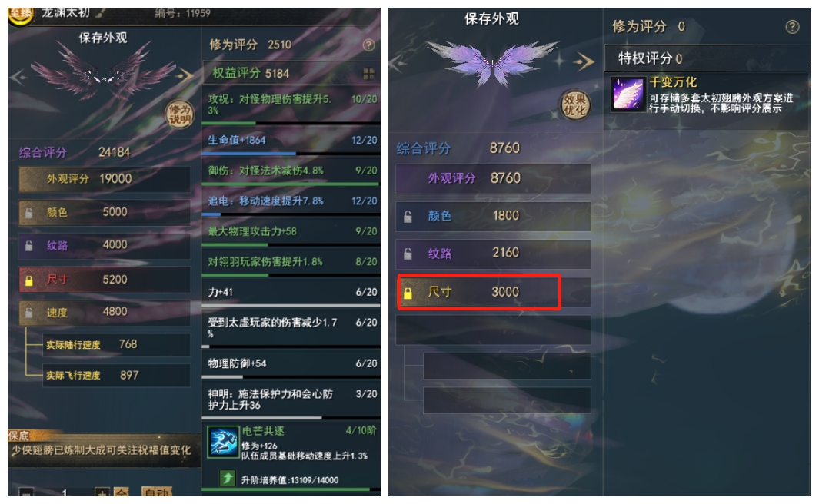Toggle the lock on 纹路 2160
819x504 pixels.
(x=408, y=254)
